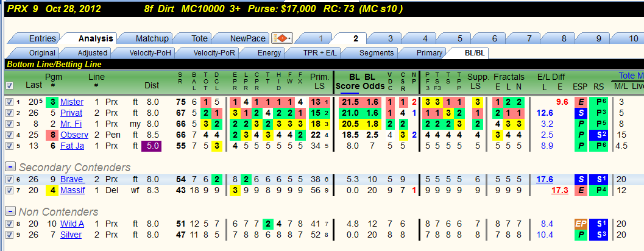Uncheck the Silver row checkbox
This screenshot has height=251, width=644.
point(9,235)
